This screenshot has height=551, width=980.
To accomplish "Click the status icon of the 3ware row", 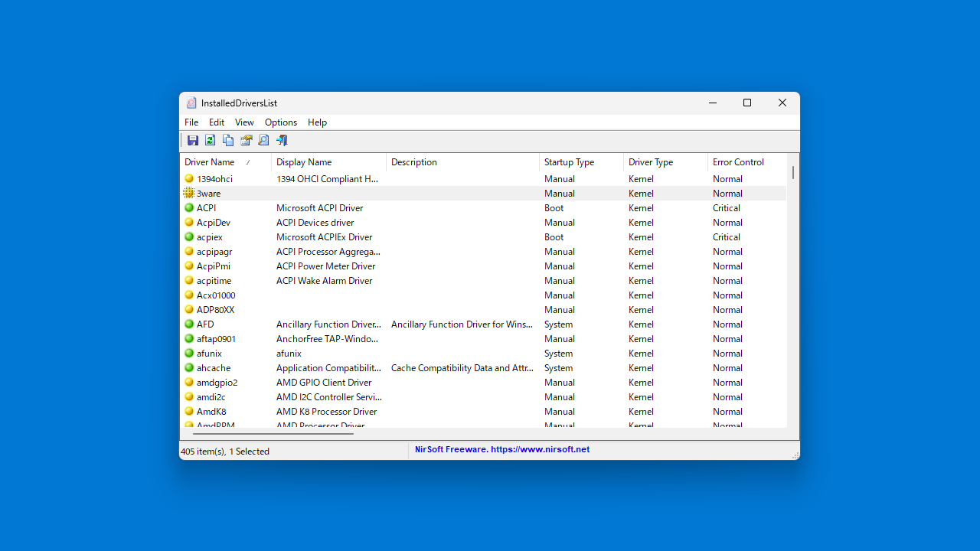I will [189, 193].
